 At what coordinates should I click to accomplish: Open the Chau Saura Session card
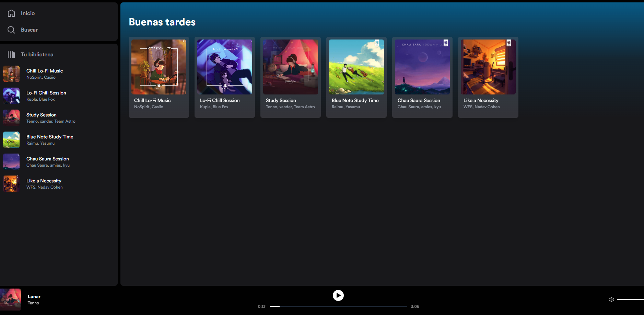tap(422, 77)
